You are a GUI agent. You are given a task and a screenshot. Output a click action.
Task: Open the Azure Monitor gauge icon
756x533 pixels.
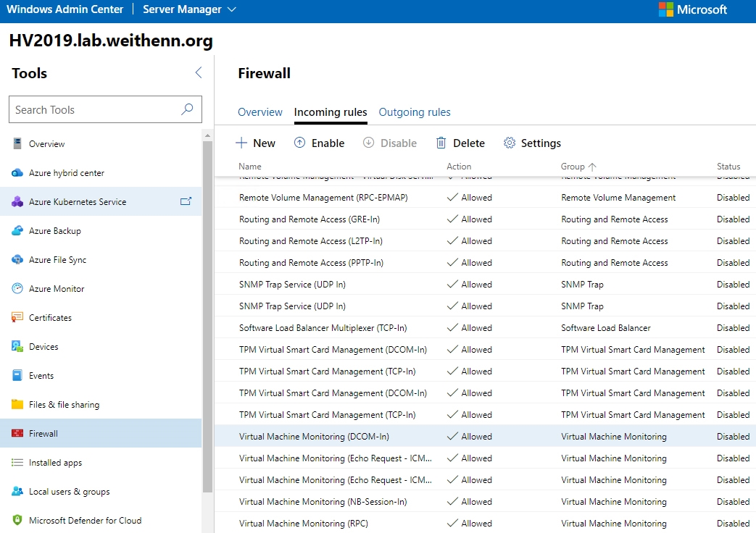tap(17, 289)
